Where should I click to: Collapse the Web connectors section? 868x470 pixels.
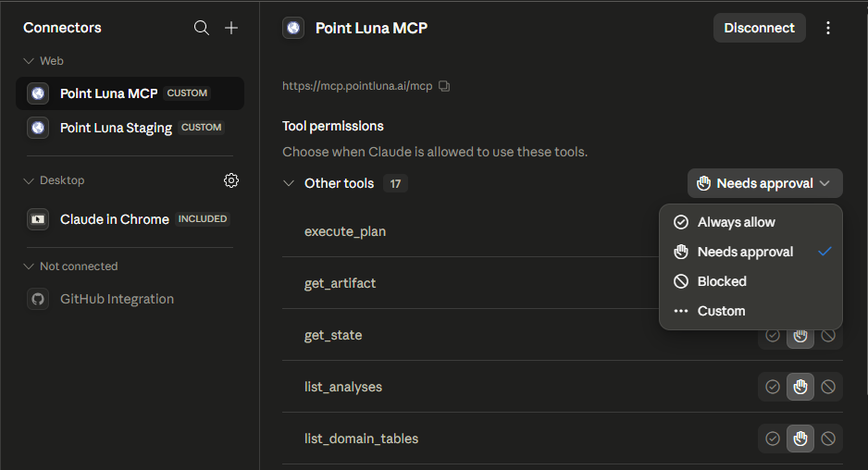29,61
